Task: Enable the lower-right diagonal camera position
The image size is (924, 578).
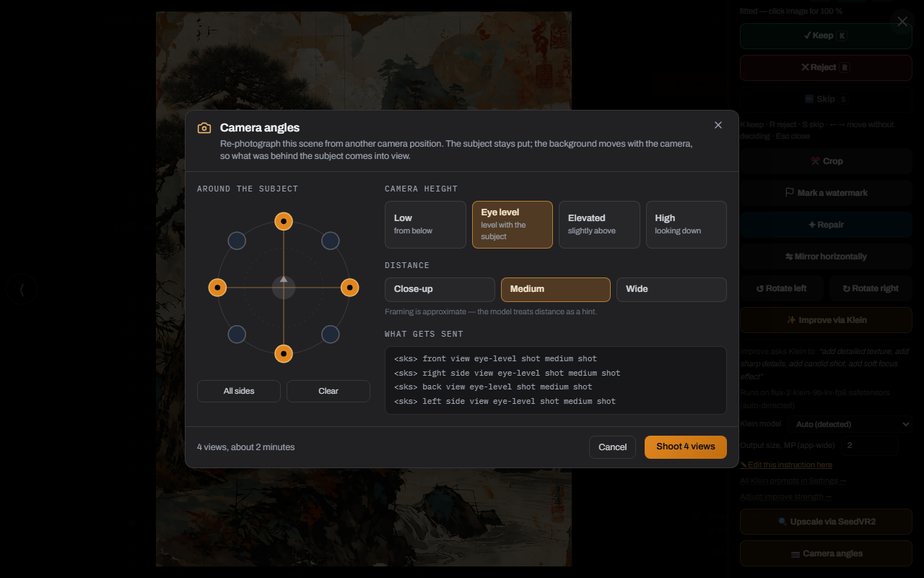Action: click(x=331, y=335)
